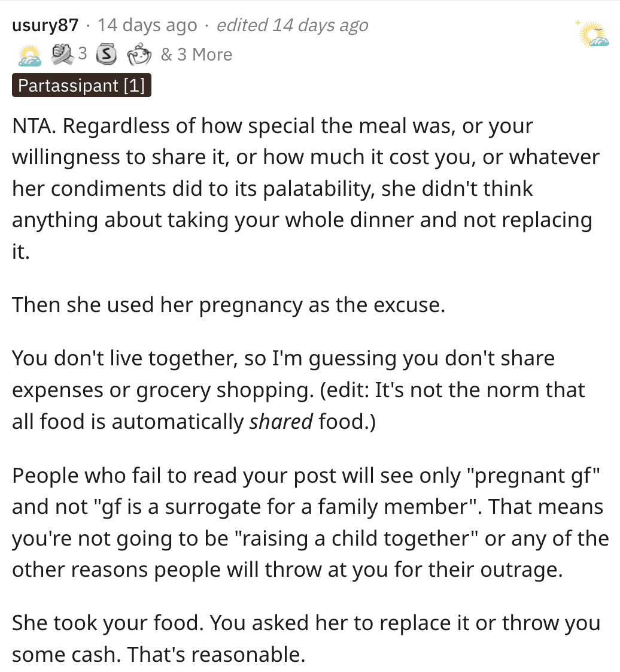620x672 pixels.
Task: Click the large sun award badge at top right
Action: point(592,34)
